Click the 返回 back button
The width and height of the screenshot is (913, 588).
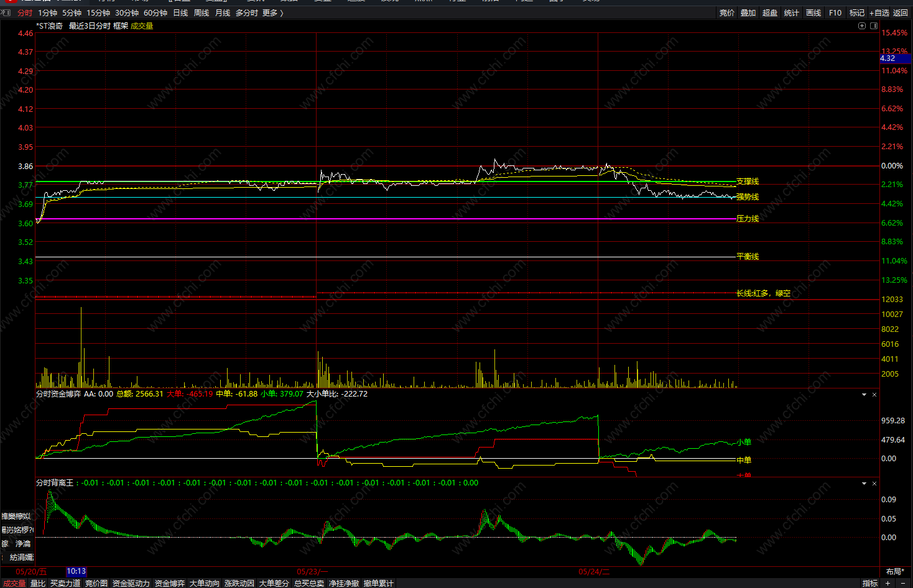[x=901, y=12]
